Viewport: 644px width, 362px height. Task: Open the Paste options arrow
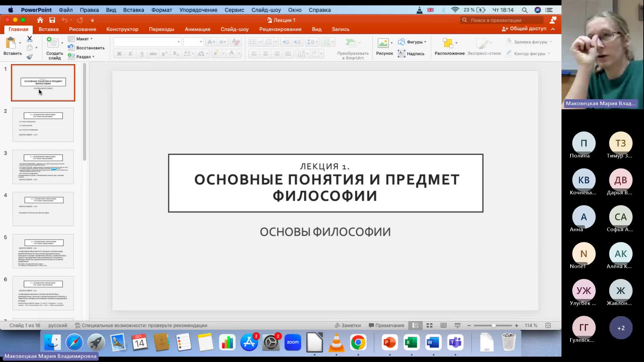coord(20,43)
